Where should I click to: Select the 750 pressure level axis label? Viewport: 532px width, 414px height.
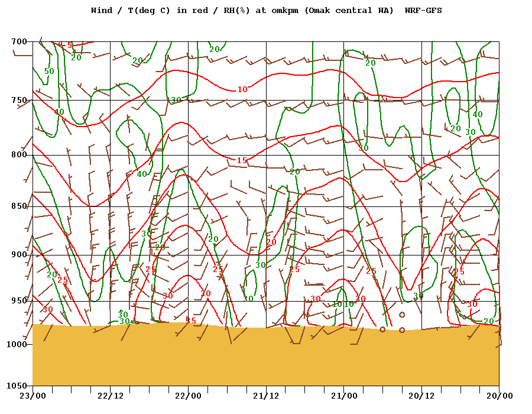coord(19,100)
